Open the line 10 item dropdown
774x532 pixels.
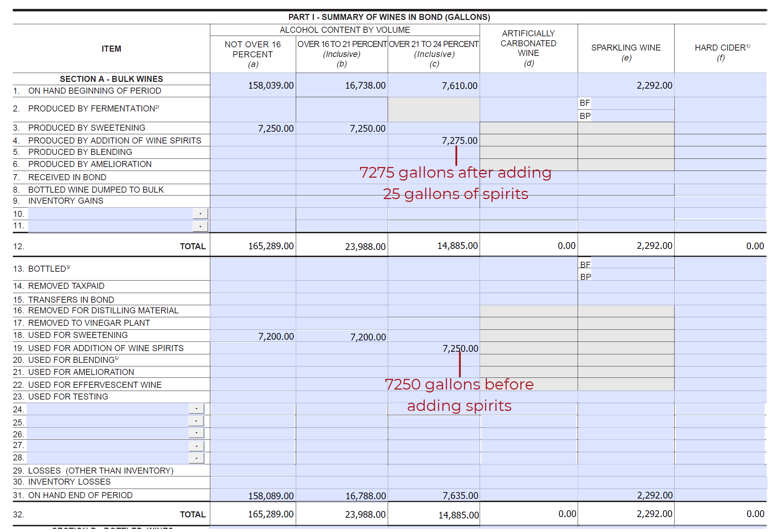[x=200, y=214]
